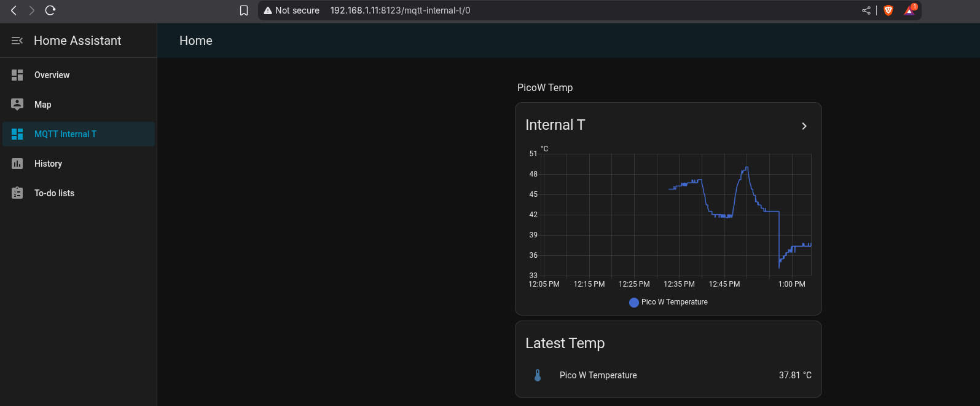980x406 pixels.
Task: Click the temperature peak on the graph line
Action: (747, 167)
